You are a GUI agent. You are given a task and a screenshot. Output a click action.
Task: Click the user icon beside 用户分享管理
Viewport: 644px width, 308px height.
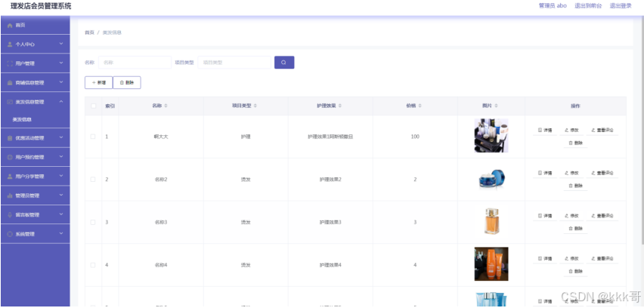(x=11, y=177)
